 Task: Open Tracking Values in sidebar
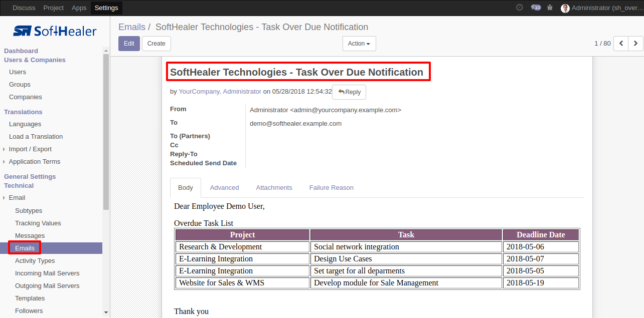point(38,223)
